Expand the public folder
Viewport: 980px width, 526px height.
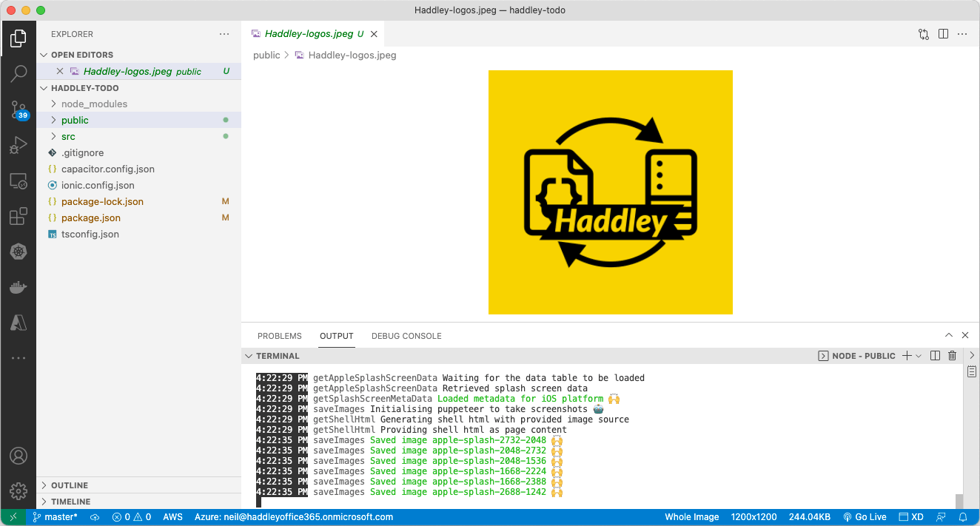click(75, 120)
